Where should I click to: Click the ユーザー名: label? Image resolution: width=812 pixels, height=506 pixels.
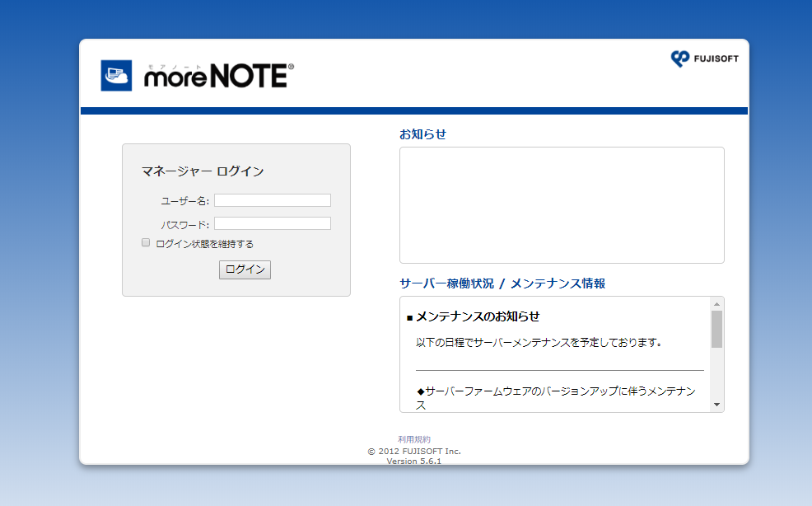click(x=184, y=201)
